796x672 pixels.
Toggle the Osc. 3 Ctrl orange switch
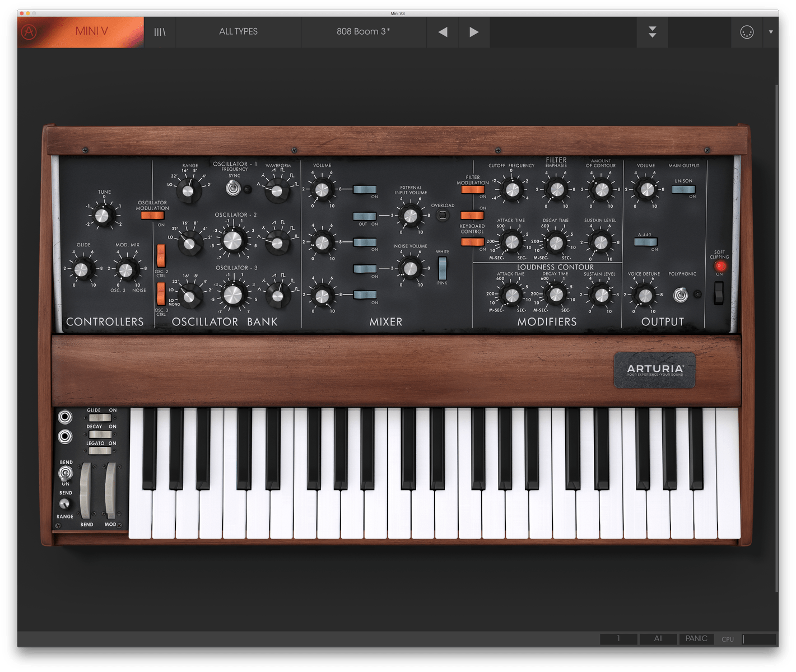[161, 293]
